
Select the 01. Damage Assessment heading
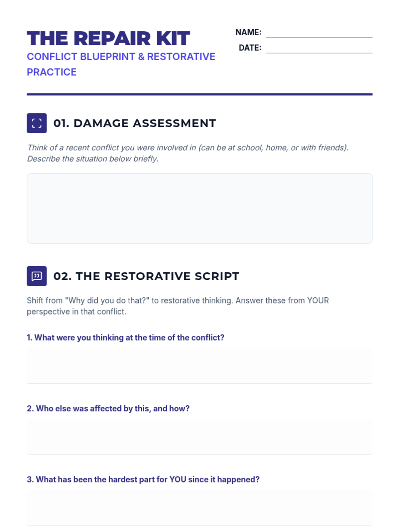[x=135, y=123]
